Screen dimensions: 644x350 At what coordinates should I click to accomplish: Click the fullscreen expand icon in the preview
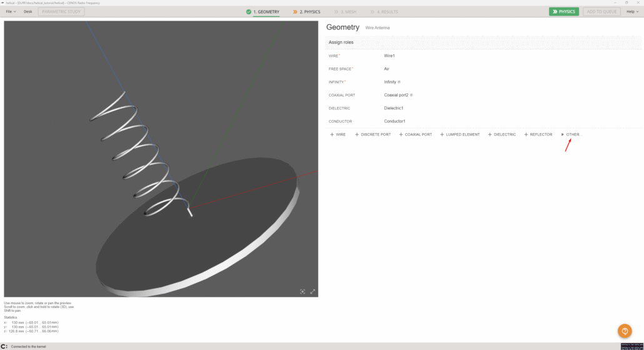click(x=313, y=291)
